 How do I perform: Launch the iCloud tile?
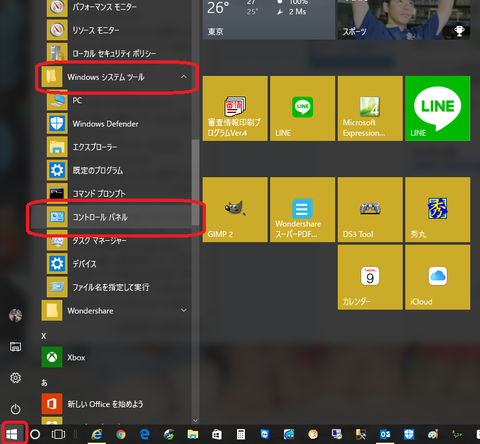coord(438,277)
